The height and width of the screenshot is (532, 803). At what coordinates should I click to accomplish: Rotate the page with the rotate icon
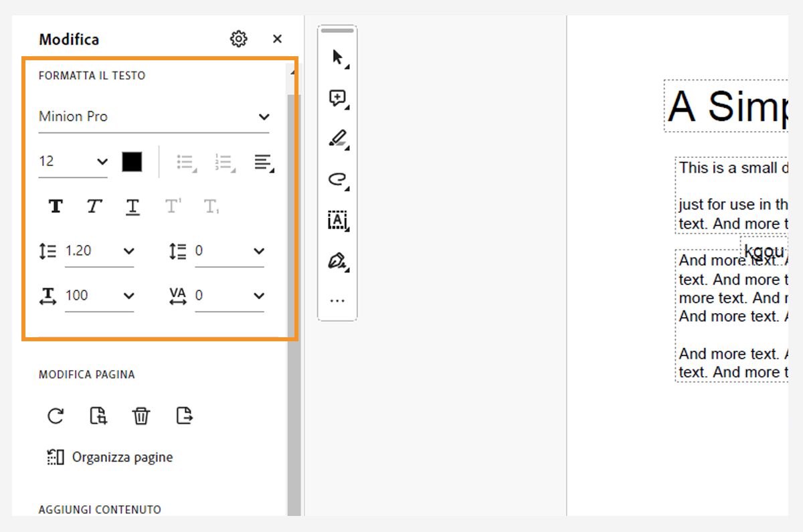pyautogui.click(x=56, y=416)
